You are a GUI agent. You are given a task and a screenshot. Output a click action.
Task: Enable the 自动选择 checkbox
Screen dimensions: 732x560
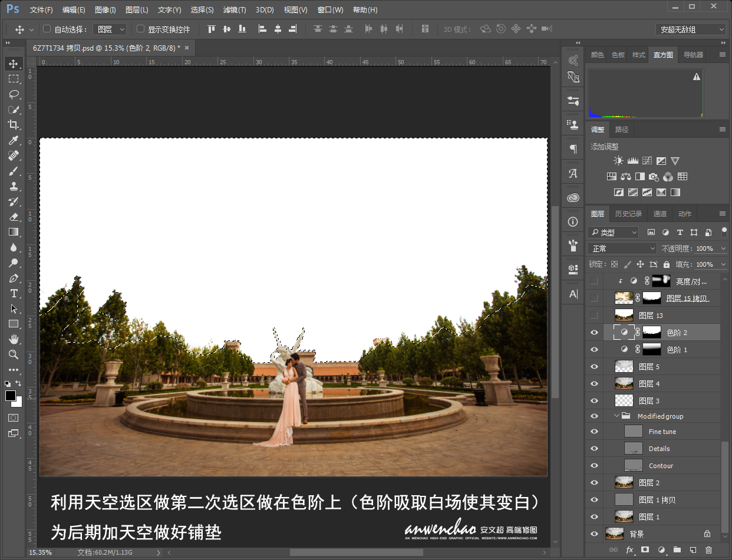tap(47, 29)
